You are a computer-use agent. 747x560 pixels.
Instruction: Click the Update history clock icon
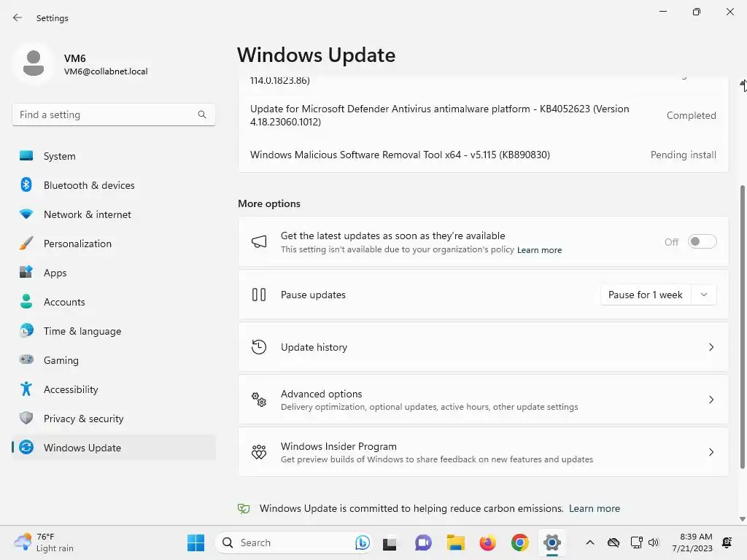pos(259,347)
